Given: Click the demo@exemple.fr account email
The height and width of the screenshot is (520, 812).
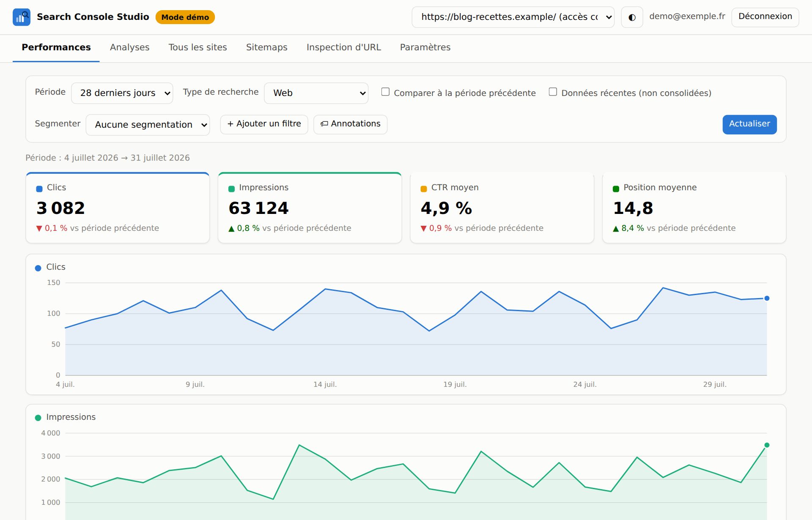Looking at the screenshot, I should click(x=687, y=16).
